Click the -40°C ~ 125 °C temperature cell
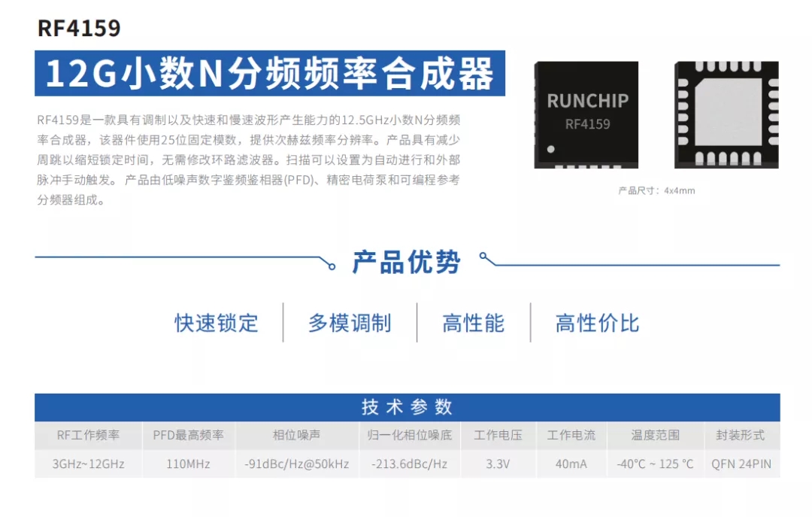The height and width of the screenshot is (517, 812). [x=655, y=464]
